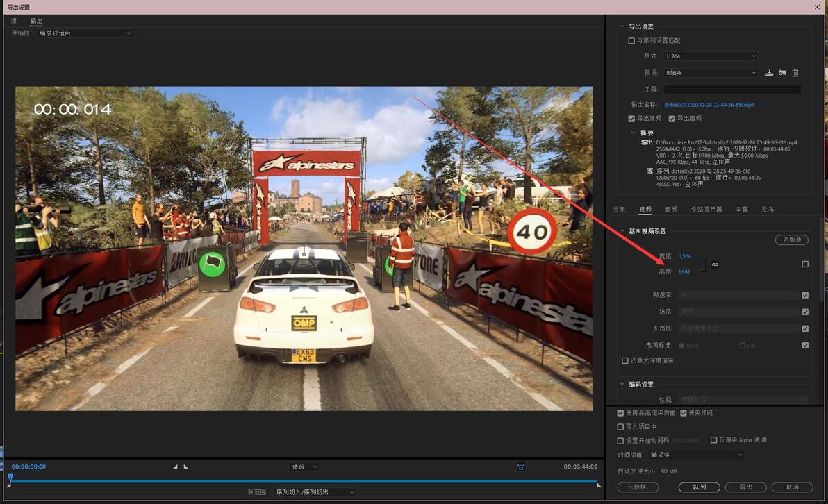
Task: Toggle the width/height match-source checkbox
Action: click(805, 264)
